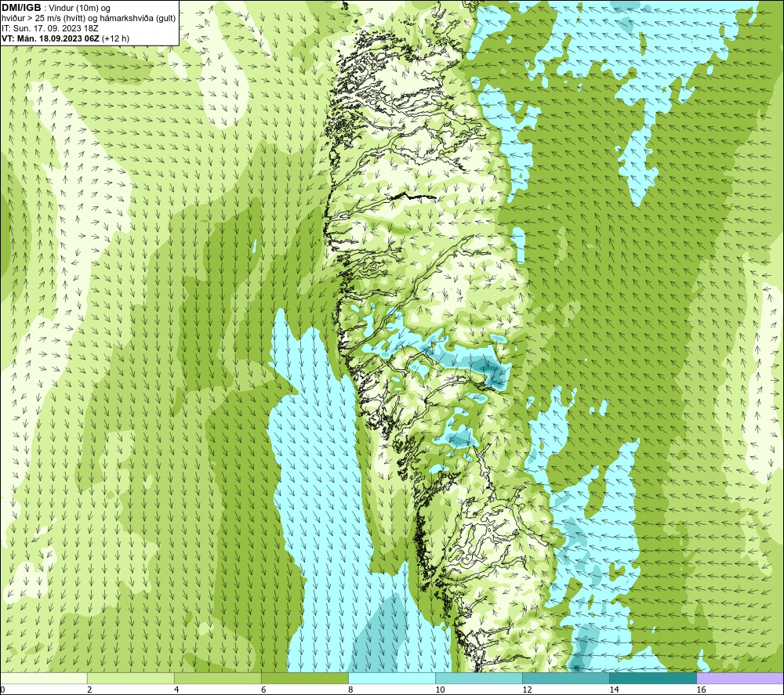
Task: Click the 4–6 m/s legend color swatch
Action: click(x=217, y=678)
